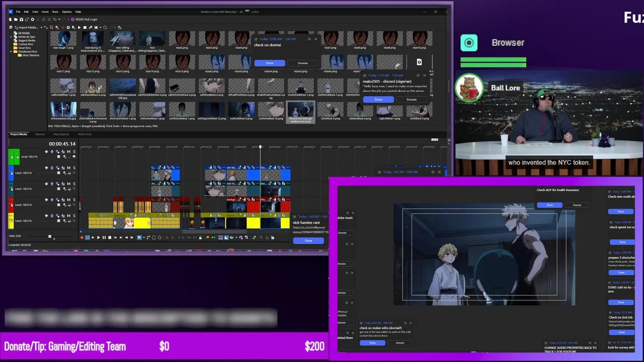Mute the red video track
This screenshot has width=644, height=362.
coord(68,200)
